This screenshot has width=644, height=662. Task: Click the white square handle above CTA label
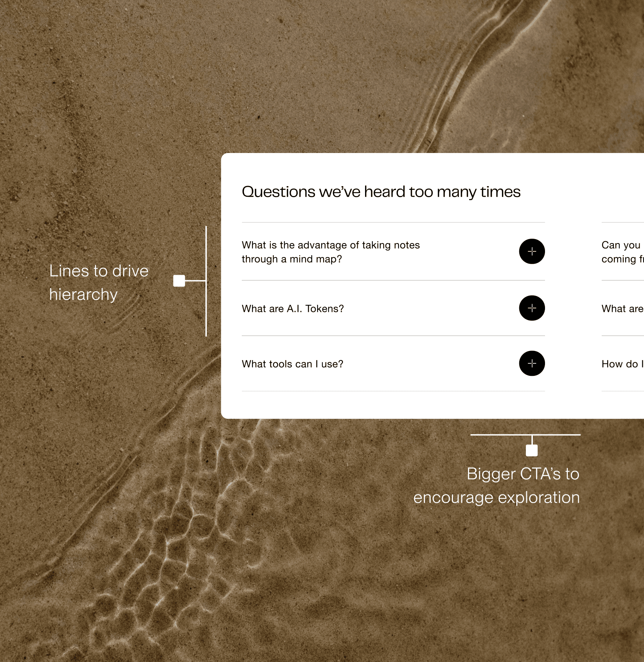pyautogui.click(x=532, y=450)
